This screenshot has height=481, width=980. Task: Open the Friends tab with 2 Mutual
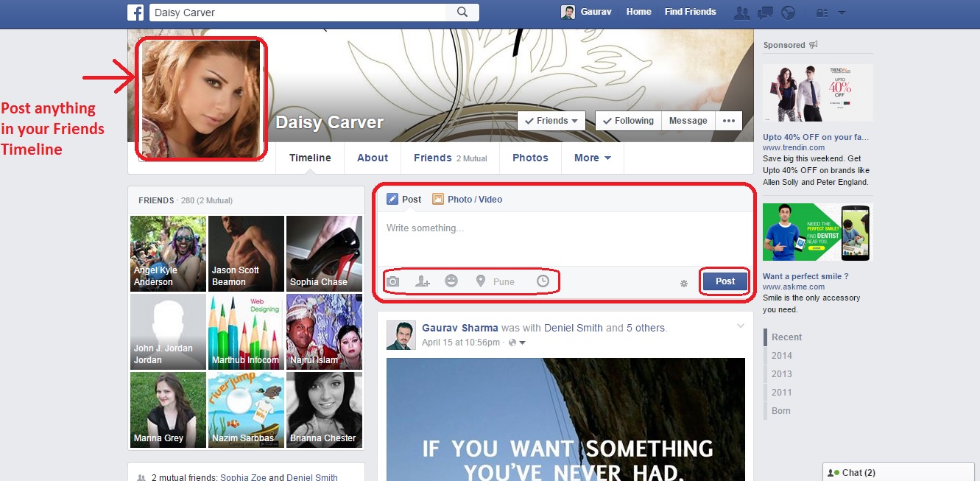click(450, 158)
